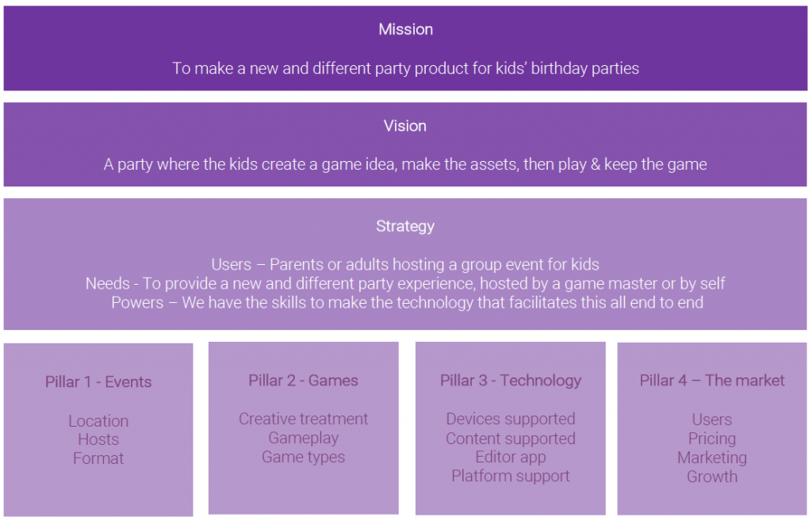Select Devices supported in the Technology pillar
Screen dimensions: 812x521
click(x=511, y=419)
